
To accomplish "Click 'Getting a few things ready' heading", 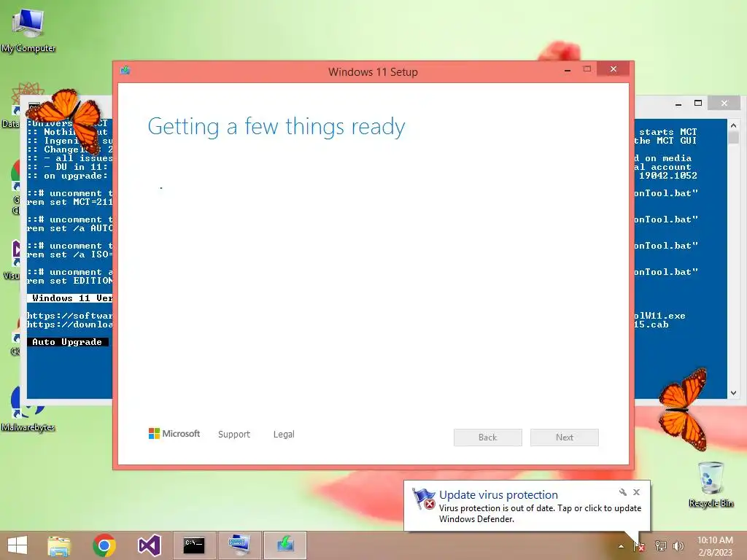I will 276,127.
